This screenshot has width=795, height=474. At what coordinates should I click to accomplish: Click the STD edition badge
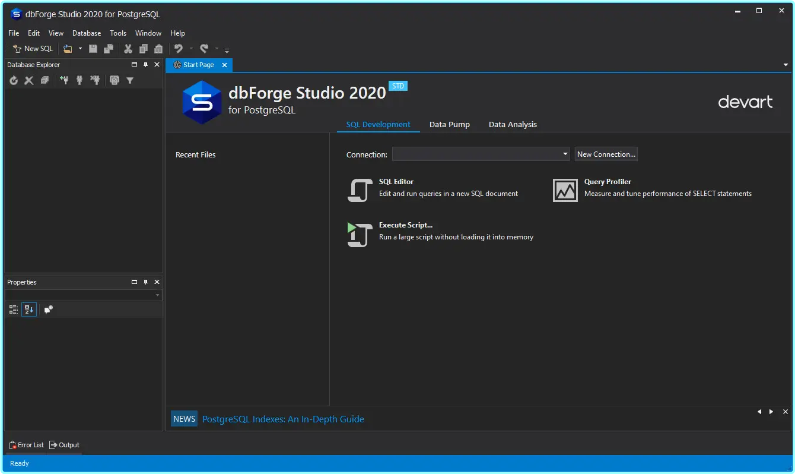pos(398,86)
